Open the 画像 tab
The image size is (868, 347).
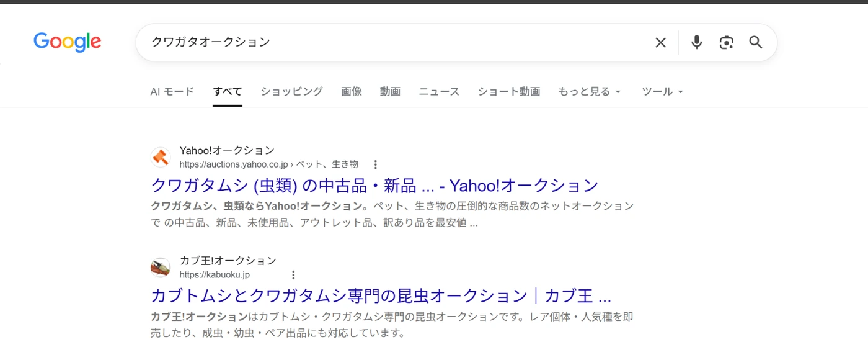point(352,91)
